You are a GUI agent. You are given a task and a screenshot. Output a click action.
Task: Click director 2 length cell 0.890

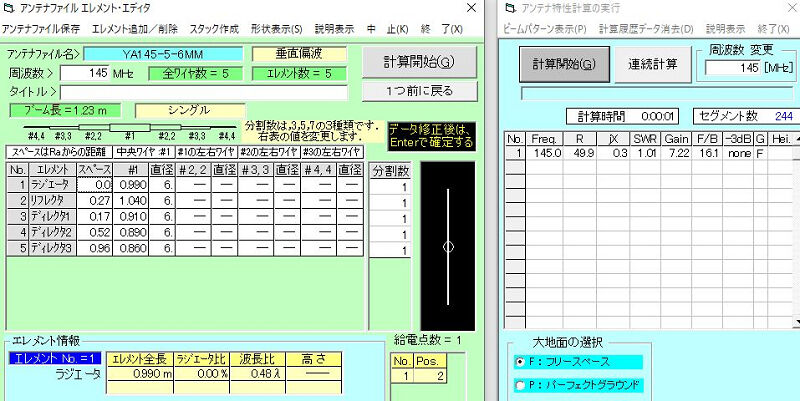tap(131, 233)
